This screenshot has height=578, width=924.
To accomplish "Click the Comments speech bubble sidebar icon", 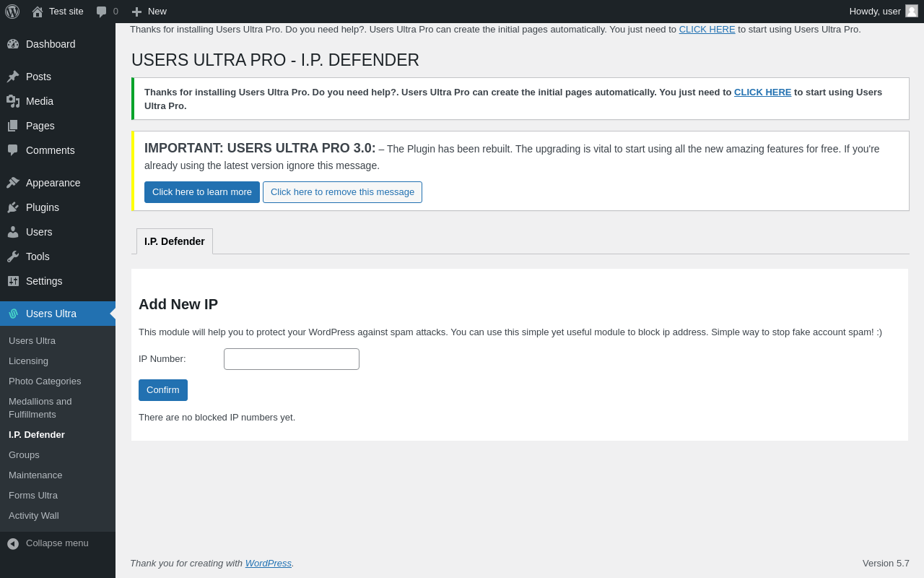I will coord(13,150).
